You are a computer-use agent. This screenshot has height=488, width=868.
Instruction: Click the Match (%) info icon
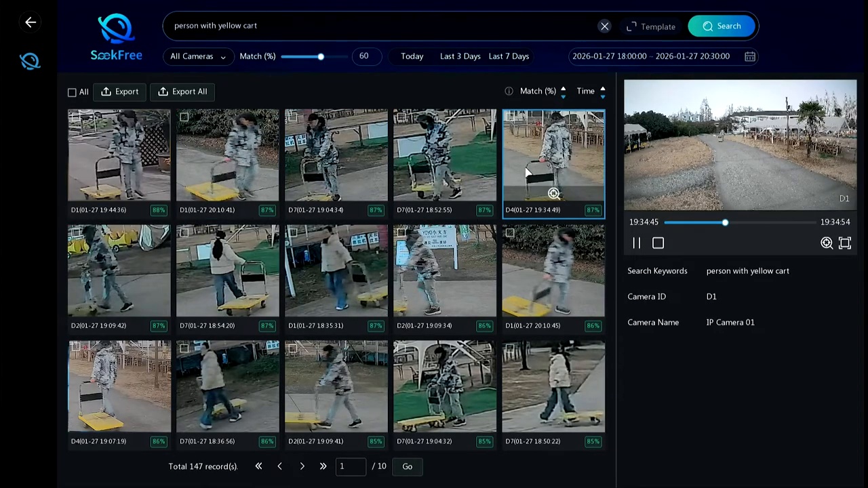[509, 91]
